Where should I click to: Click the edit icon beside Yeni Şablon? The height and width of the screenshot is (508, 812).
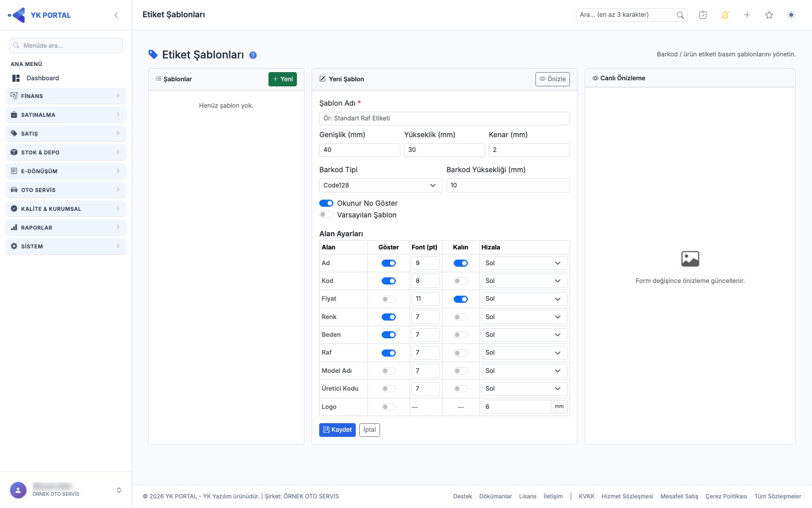click(322, 79)
